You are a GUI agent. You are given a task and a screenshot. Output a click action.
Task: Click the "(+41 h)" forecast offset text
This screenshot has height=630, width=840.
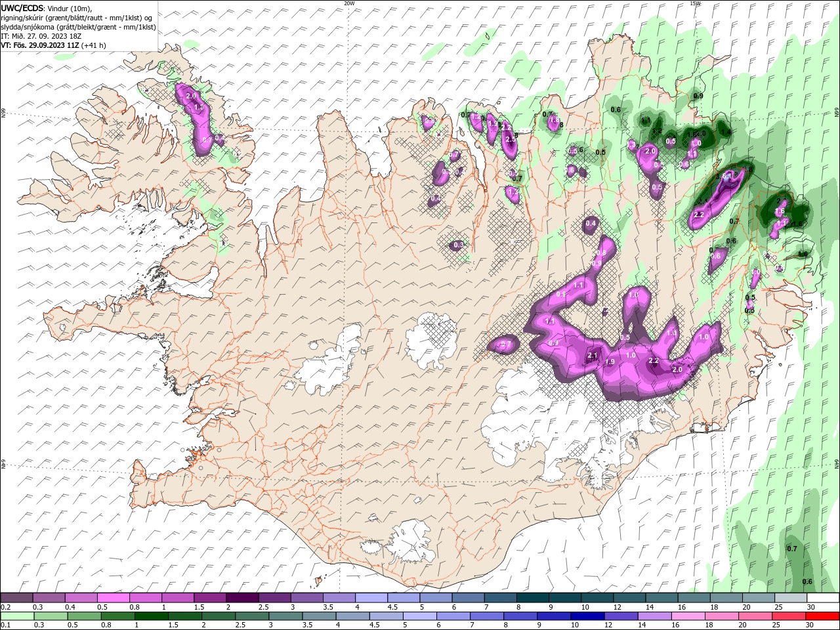94,45
